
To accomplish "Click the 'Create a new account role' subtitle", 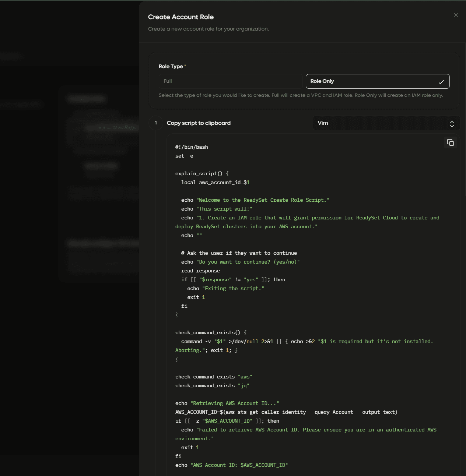I will (x=209, y=29).
